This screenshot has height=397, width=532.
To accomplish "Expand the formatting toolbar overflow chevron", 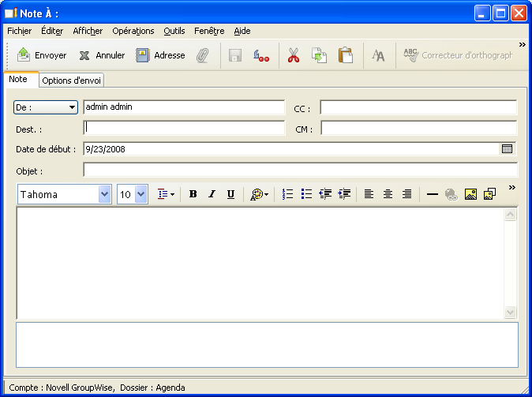I will (x=512, y=187).
